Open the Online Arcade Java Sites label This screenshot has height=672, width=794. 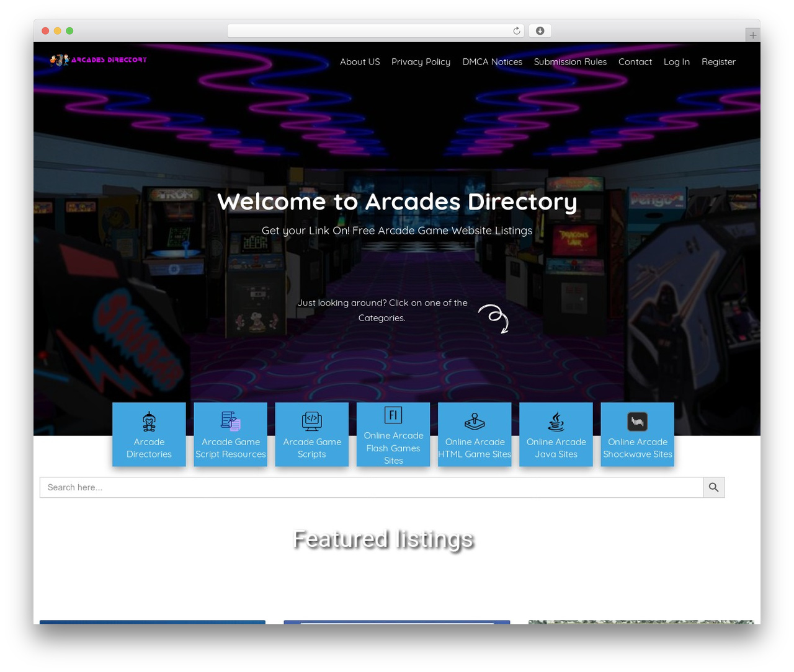click(556, 448)
